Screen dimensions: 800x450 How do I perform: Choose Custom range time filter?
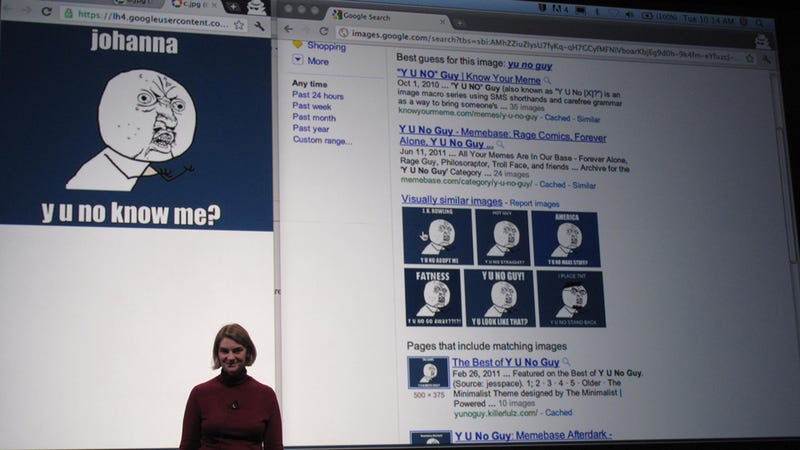click(322, 140)
